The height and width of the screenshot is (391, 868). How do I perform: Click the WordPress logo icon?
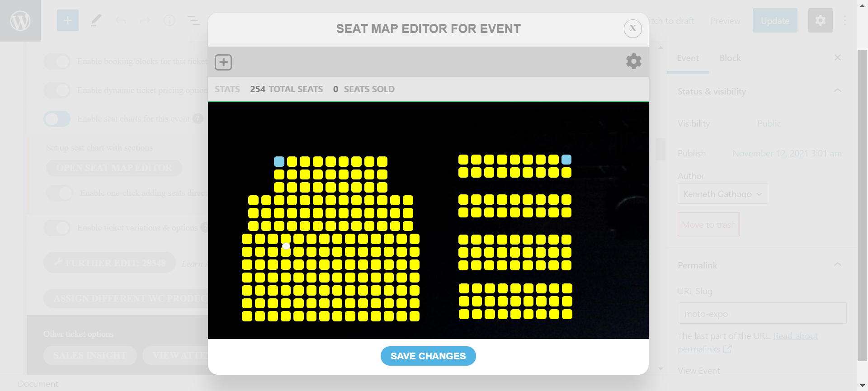(x=20, y=21)
